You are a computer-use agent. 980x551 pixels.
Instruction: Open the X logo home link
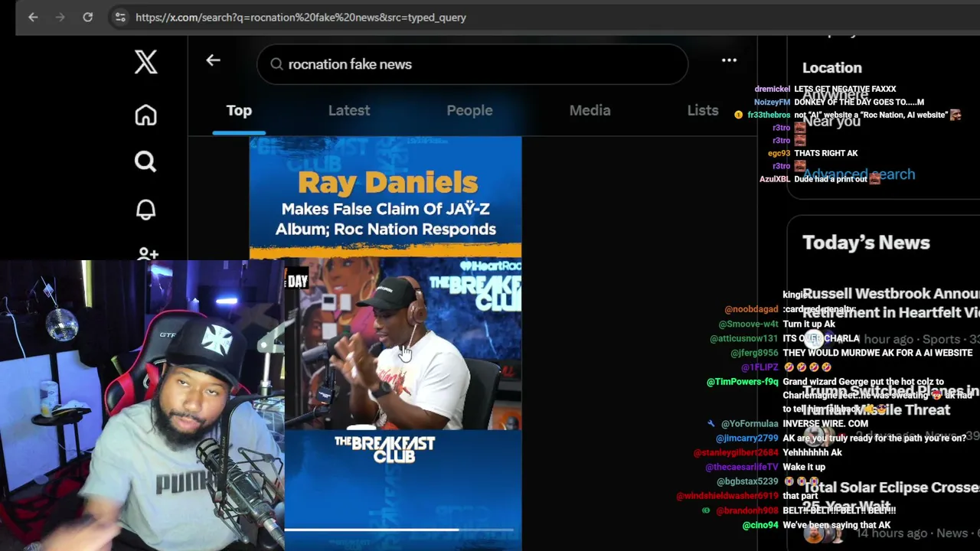[145, 62]
